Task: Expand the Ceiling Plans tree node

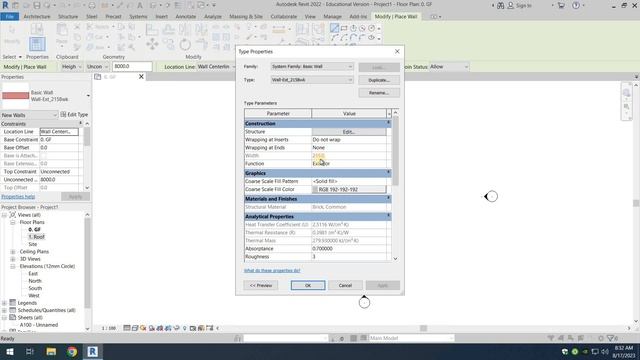Action: tap(13, 252)
